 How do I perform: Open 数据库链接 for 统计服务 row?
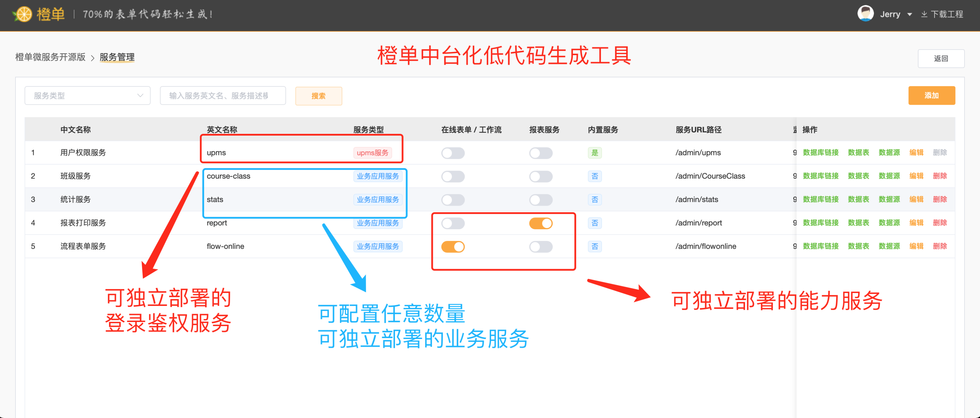[820, 199]
